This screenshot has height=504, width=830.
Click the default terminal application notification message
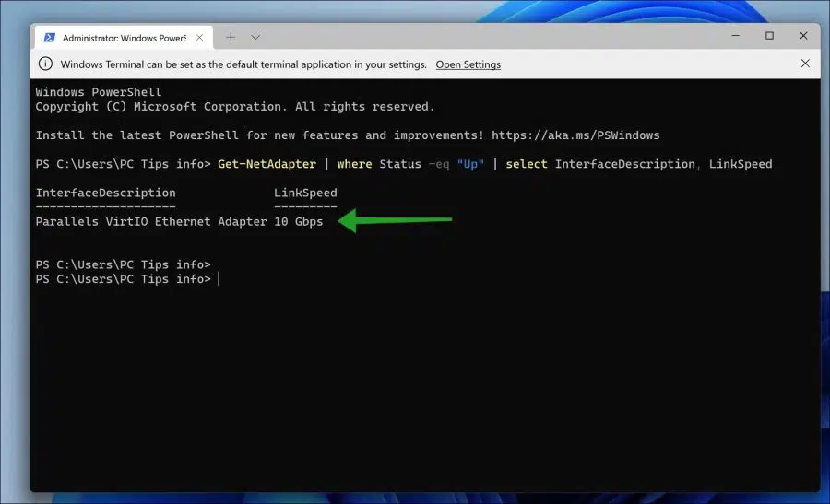pos(243,64)
